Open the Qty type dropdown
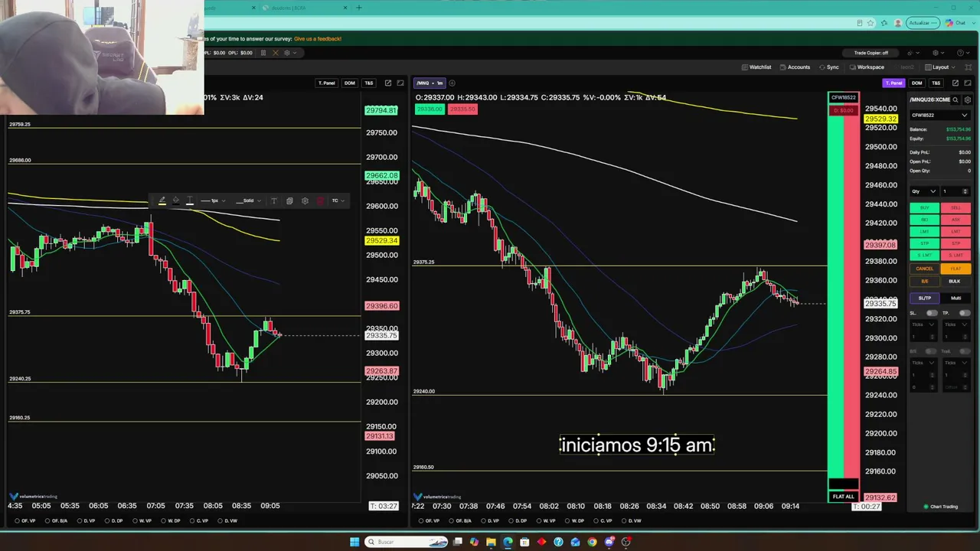The height and width of the screenshot is (551, 980). (923, 191)
